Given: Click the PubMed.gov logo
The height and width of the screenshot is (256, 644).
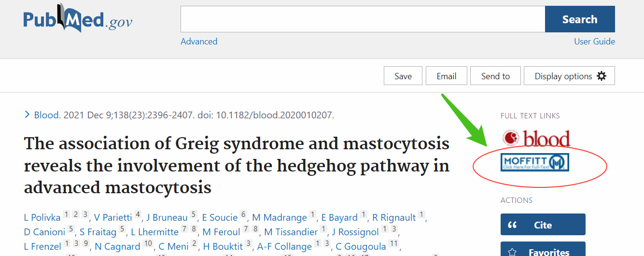Looking at the screenshot, I should tap(77, 20).
